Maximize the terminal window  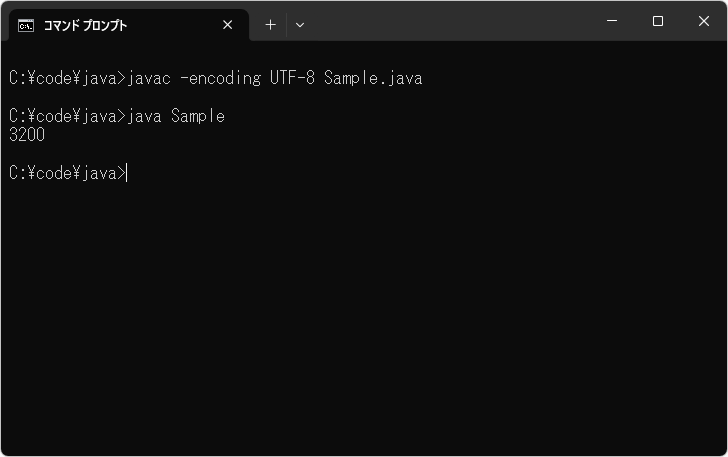(x=657, y=21)
